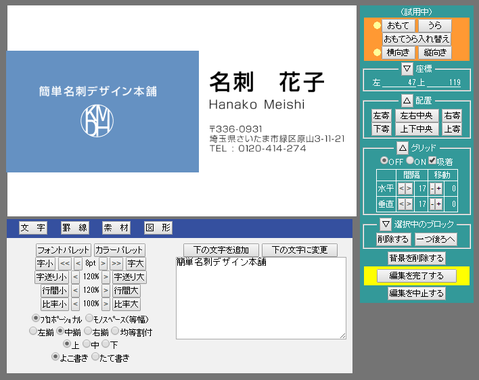This screenshot has height=380, width=479.
Task: Enable the grid ON radio button
Action: coord(410,161)
